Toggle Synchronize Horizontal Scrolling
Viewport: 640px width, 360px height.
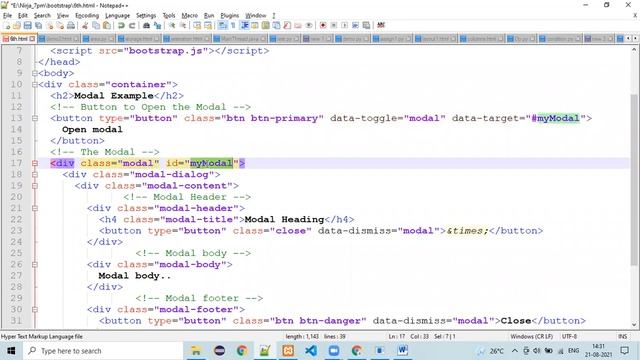208,25
